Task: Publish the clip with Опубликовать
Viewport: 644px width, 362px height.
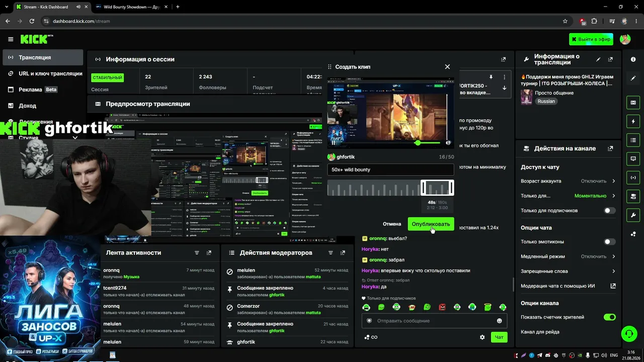Action: click(431, 224)
